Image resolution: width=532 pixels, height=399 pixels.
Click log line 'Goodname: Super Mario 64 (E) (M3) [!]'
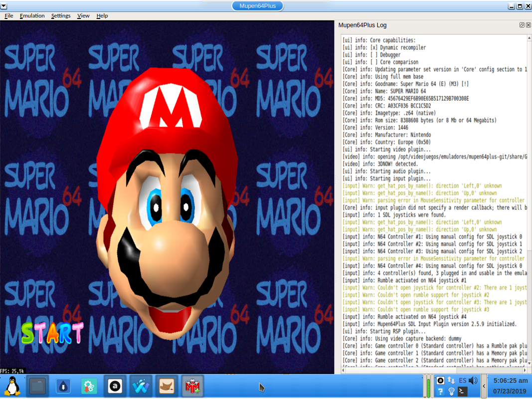[405, 84]
